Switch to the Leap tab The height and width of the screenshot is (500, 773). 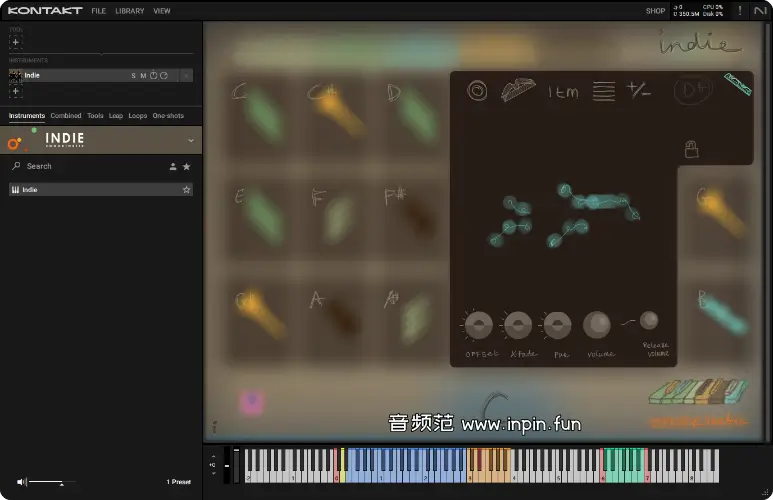point(116,116)
